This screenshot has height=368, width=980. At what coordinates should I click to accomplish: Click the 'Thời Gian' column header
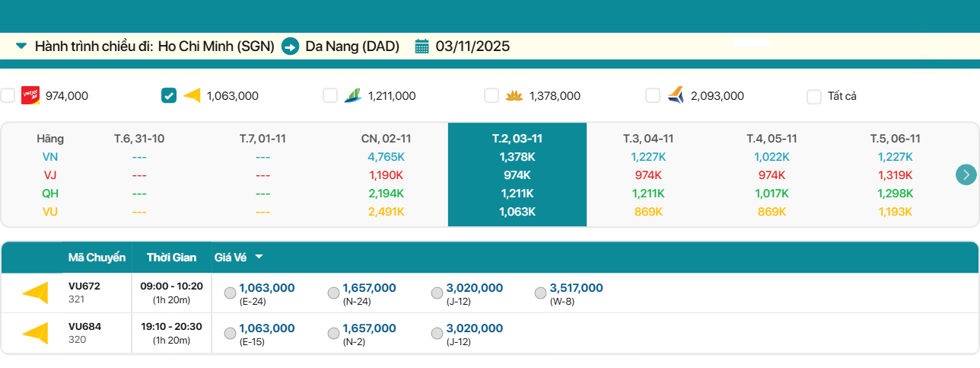(171, 258)
